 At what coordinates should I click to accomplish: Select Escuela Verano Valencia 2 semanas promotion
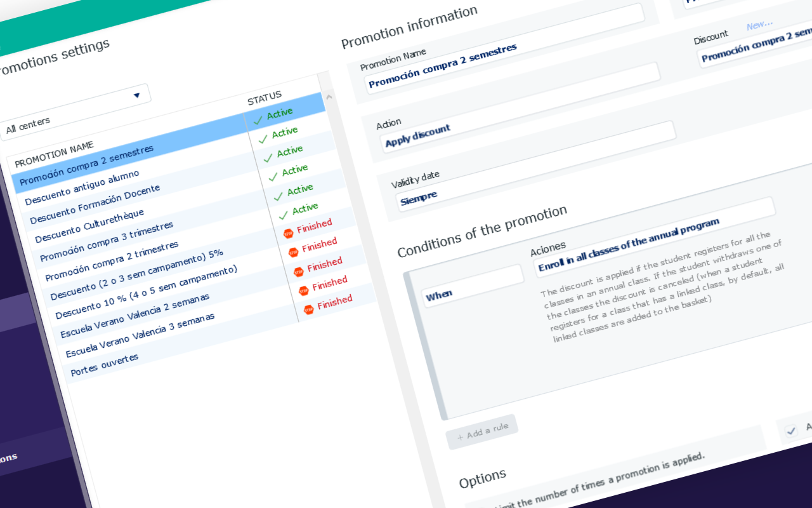[135, 316]
